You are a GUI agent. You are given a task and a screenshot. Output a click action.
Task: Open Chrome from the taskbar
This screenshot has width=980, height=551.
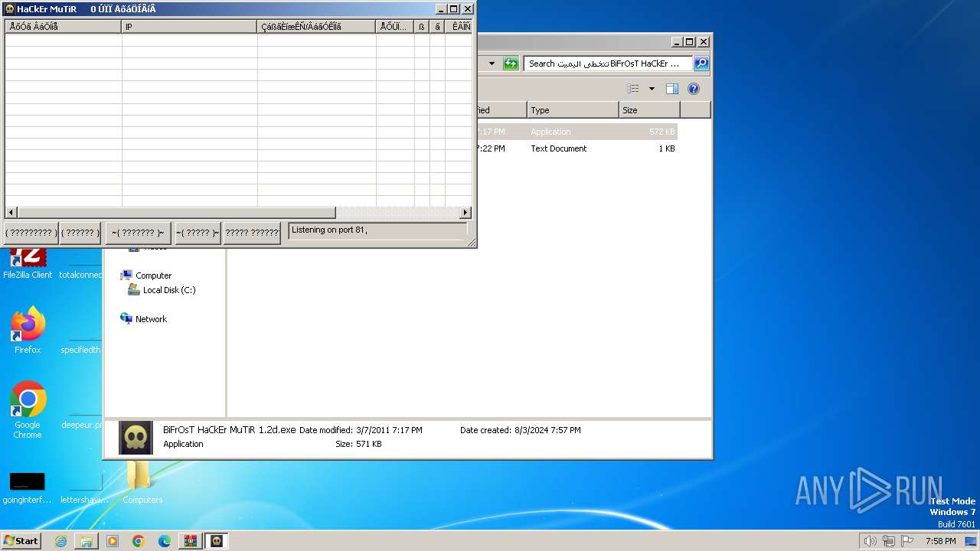139,541
